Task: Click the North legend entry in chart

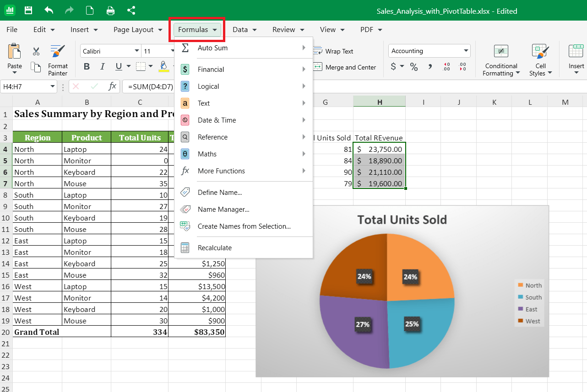Action: [x=529, y=285]
